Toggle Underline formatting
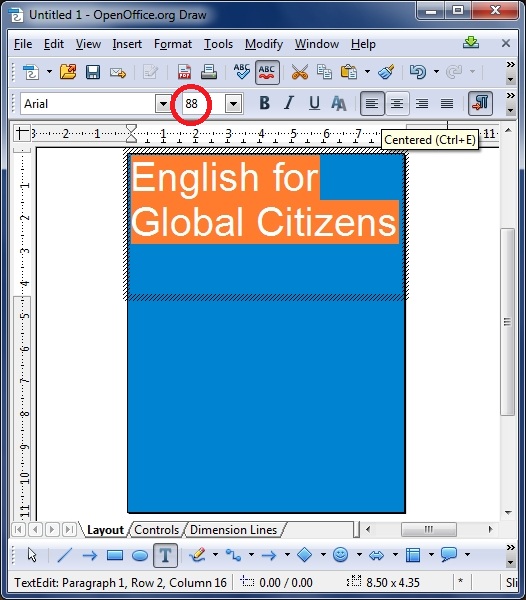Viewport: 526px width, 600px height. (x=314, y=103)
